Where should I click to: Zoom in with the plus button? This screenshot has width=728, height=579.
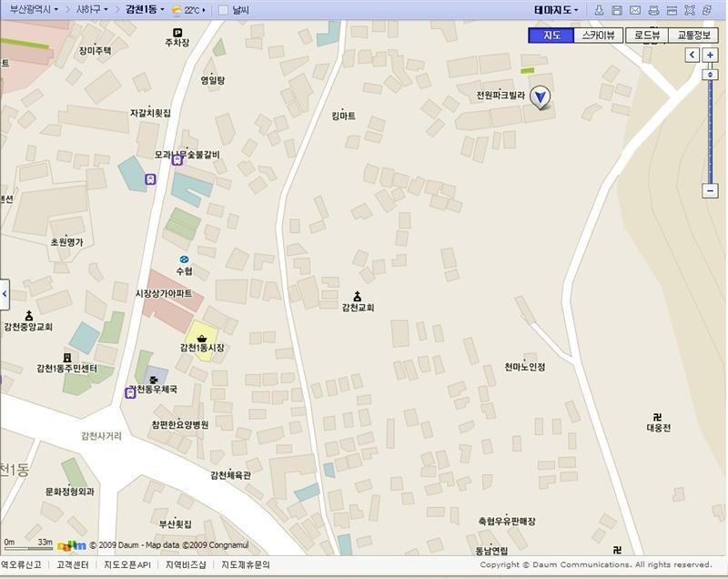pos(711,56)
